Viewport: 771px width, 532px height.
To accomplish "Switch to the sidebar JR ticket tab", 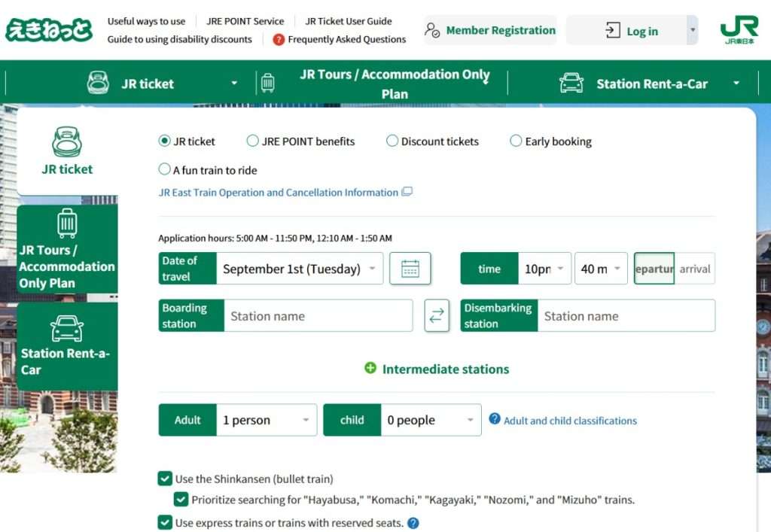I will [67, 152].
